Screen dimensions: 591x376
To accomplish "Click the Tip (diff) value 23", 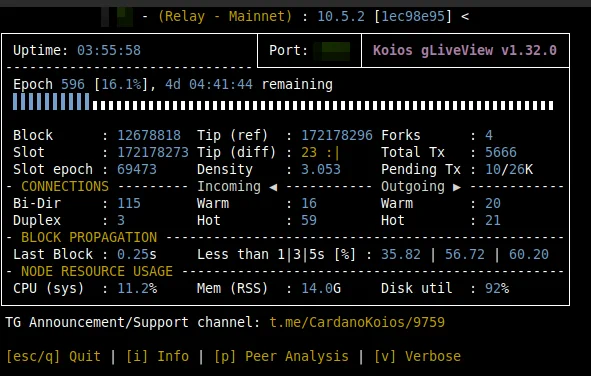I will point(309,152).
